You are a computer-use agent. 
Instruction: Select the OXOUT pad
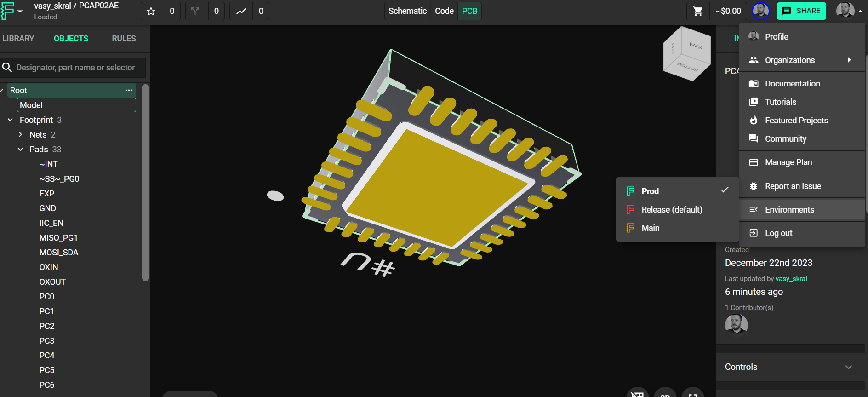pos(52,282)
